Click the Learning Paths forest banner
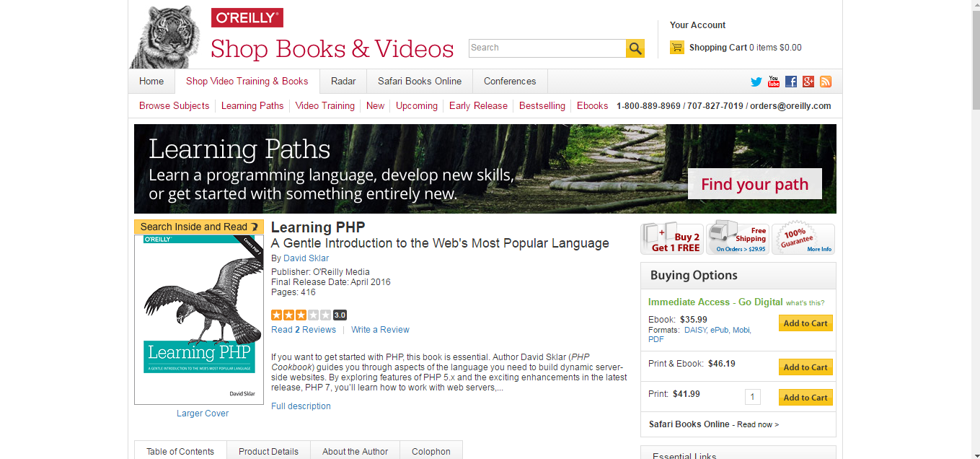This screenshot has height=459, width=980. pyautogui.click(x=485, y=169)
